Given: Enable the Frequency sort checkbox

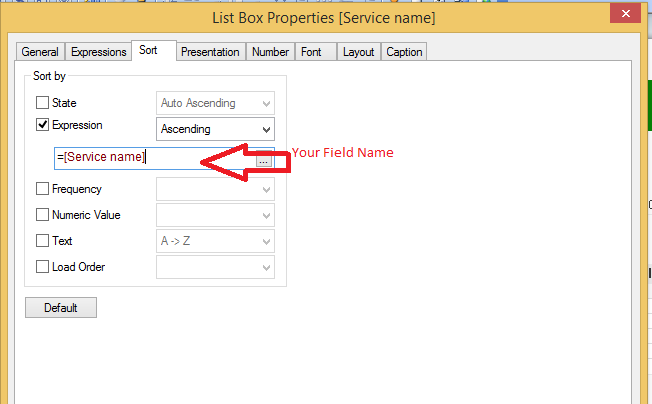Looking at the screenshot, I should (x=42, y=189).
